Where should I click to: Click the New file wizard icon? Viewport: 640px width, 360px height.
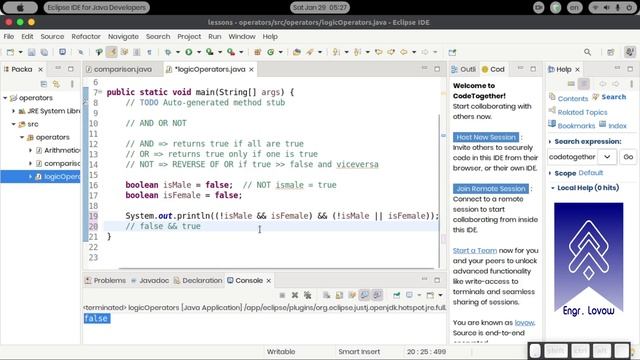pos(10,52)
